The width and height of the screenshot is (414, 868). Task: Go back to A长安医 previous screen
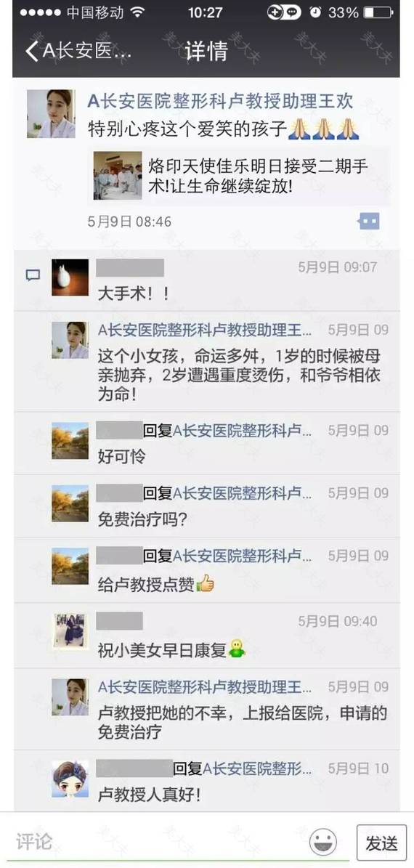(78, 52)
